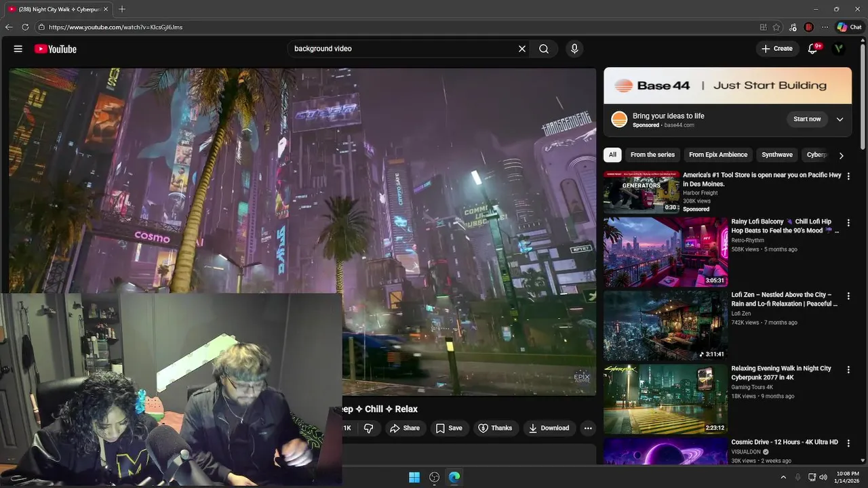View site information lock icon
Image resolution: width=868 pixels, height=488 pixels.
tap(41, 27)
